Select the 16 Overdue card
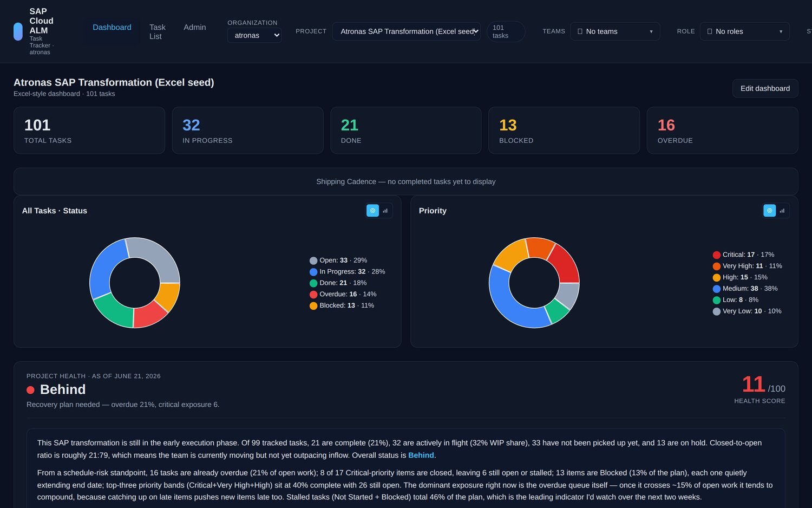 coord(722,131)
